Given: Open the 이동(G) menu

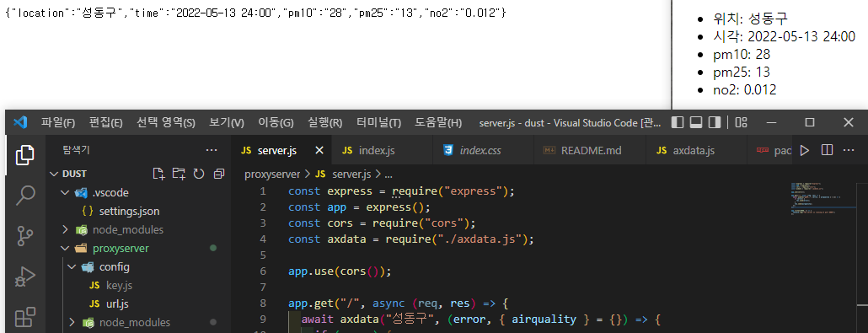Looking at the screenshot, I should tap(276, 122).
